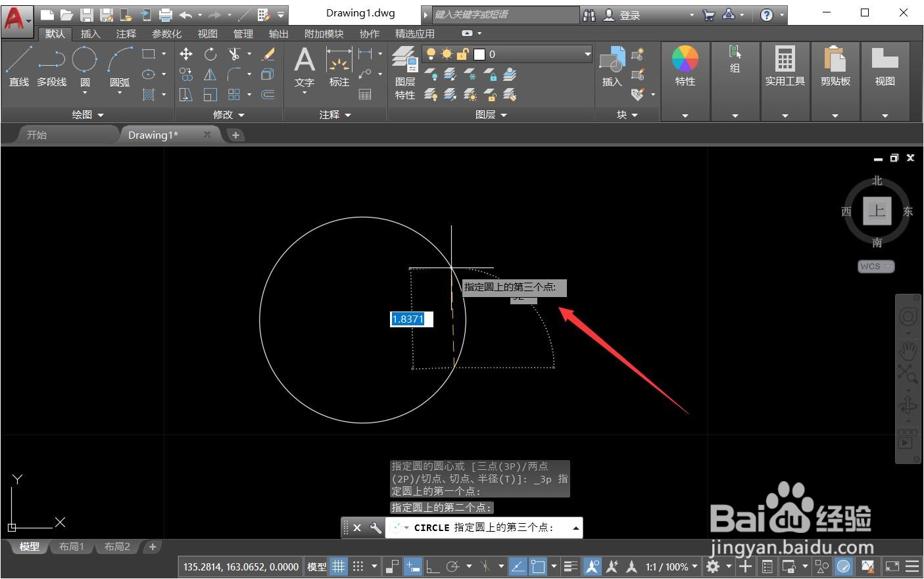The height and width of the screenshot is (579, 924).
Task: Click the 文字 (Text) tool
Action: click(x=304, y=67)
